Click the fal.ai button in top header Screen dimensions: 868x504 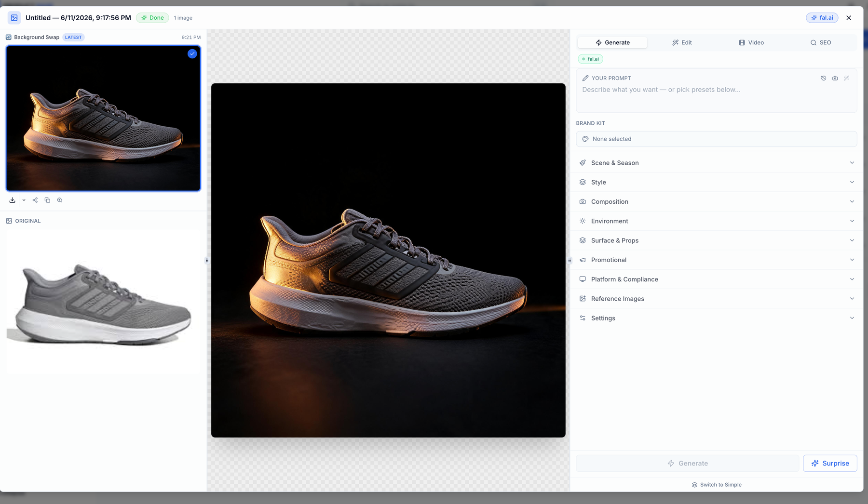[822, 18]
